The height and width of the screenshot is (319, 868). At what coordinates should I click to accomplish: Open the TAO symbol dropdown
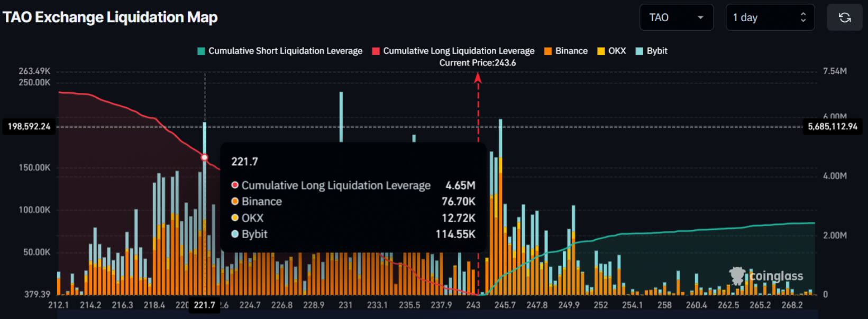click(676, 17)
